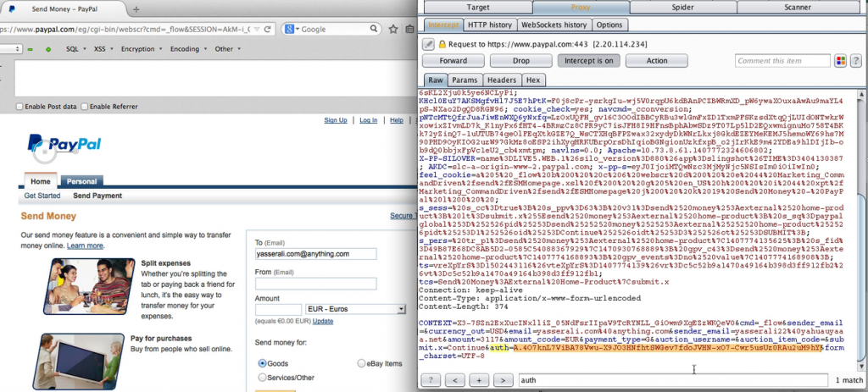
Task: Click the pencil edit icon beside request URL
Action: click(x=428, y=43)
